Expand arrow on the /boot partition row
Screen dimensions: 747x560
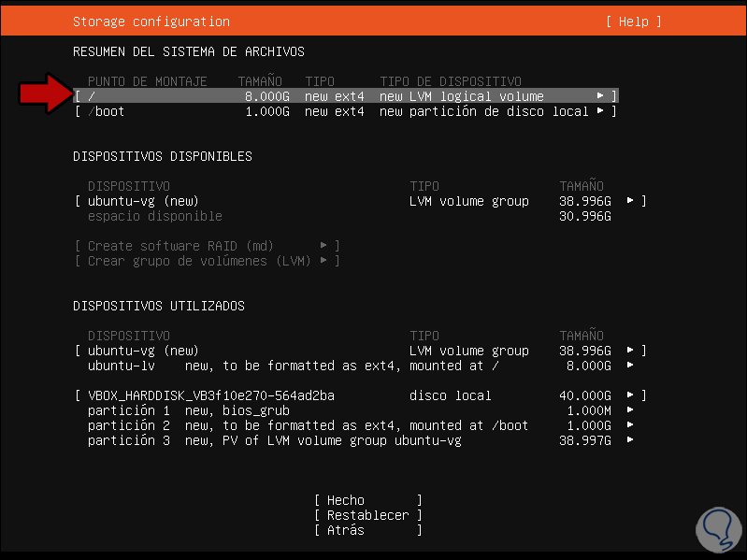tap(600, 111)
